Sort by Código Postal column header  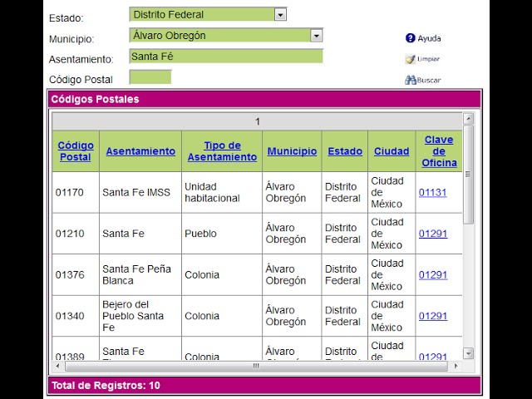pyautogui.click(x=76, y=151)
